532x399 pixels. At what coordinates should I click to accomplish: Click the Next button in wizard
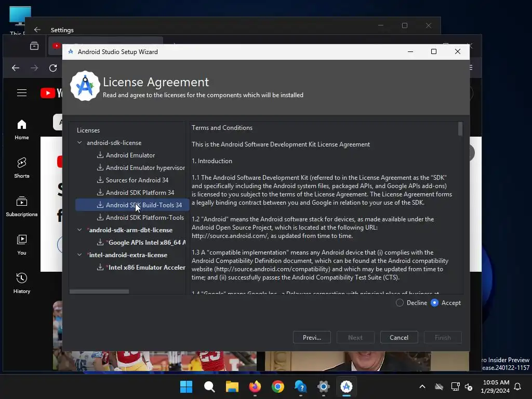point(355,338)
